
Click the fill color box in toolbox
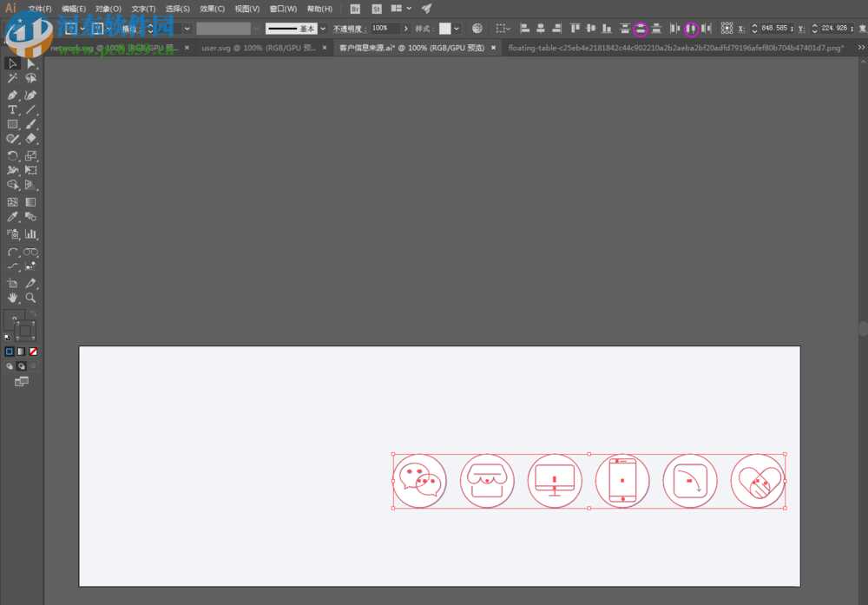15,321
